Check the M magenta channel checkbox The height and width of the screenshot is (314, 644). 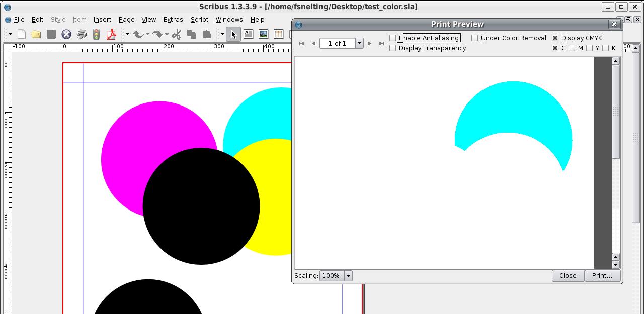[x=572, y=48]
